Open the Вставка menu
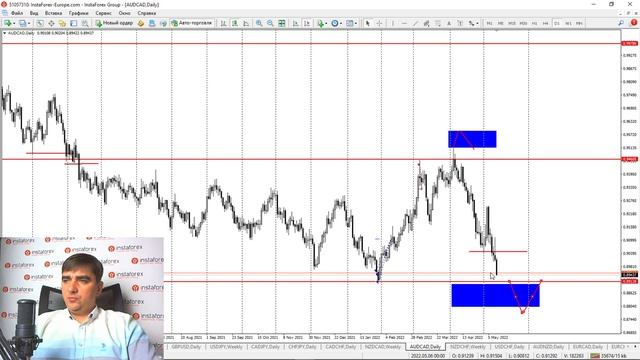This screenshot has height=360, width=640. tap(53, 13)
